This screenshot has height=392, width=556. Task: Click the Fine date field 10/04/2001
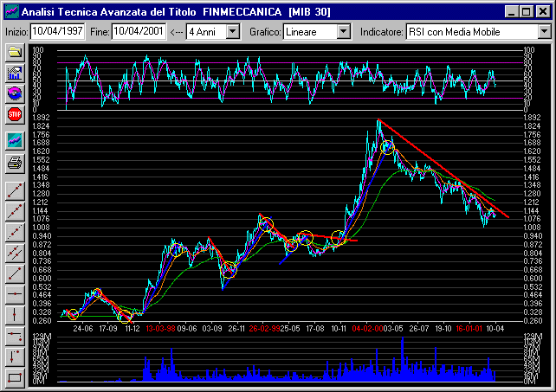point(139,31)
